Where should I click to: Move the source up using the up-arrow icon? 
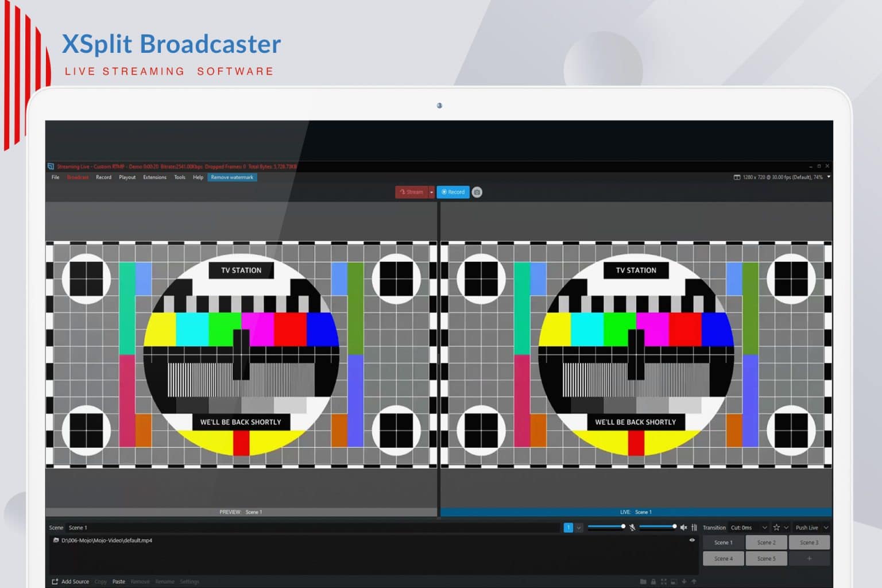693,582
